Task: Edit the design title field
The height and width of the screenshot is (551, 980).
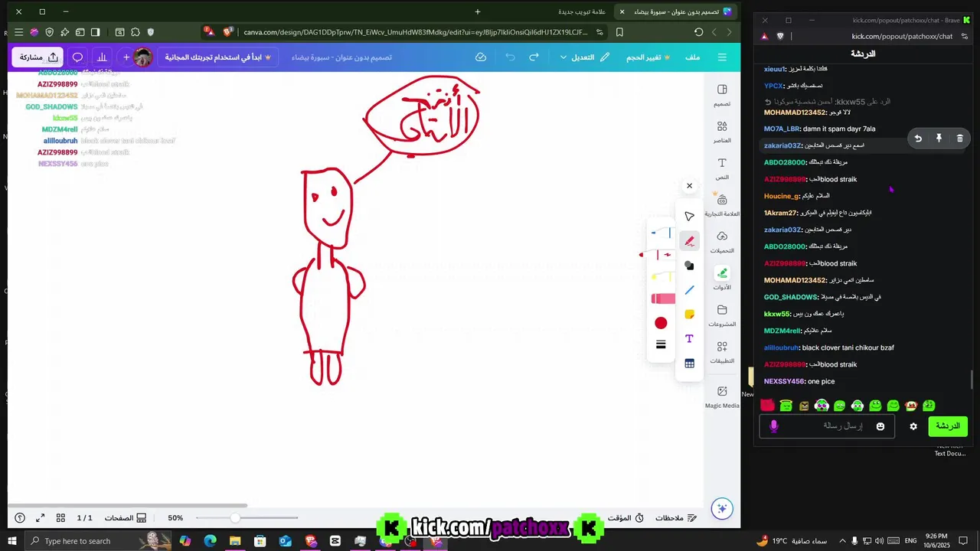Action: 341,57
